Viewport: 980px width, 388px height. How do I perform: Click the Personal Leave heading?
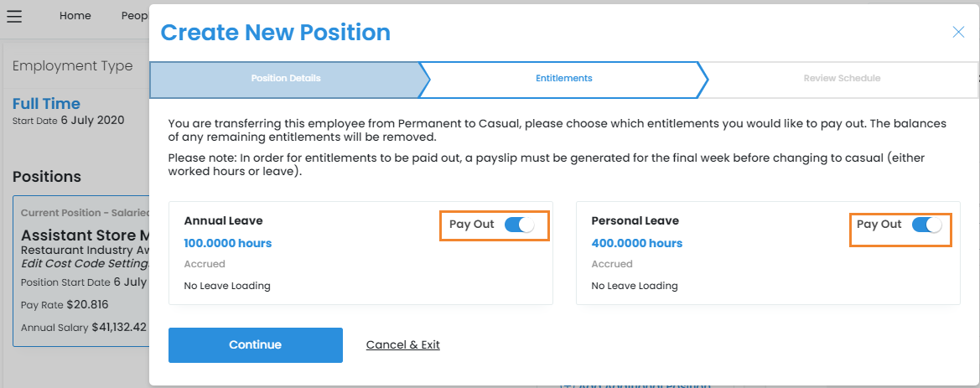tap(635, 221)
